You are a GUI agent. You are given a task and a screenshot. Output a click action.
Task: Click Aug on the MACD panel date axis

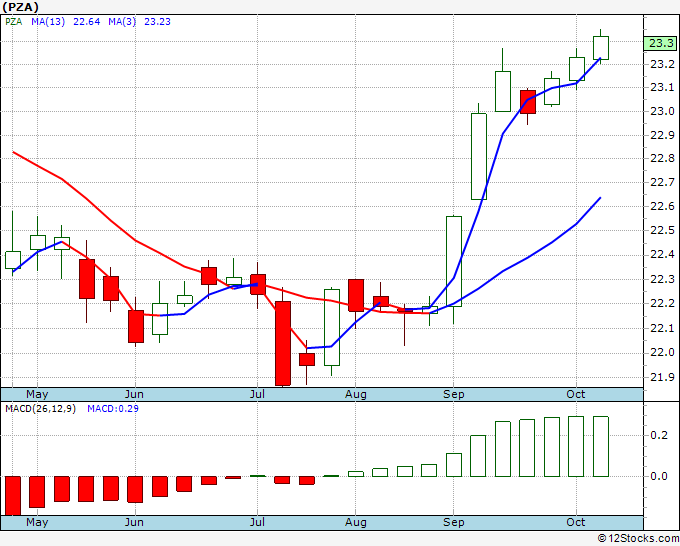click(x=356, y=522)
